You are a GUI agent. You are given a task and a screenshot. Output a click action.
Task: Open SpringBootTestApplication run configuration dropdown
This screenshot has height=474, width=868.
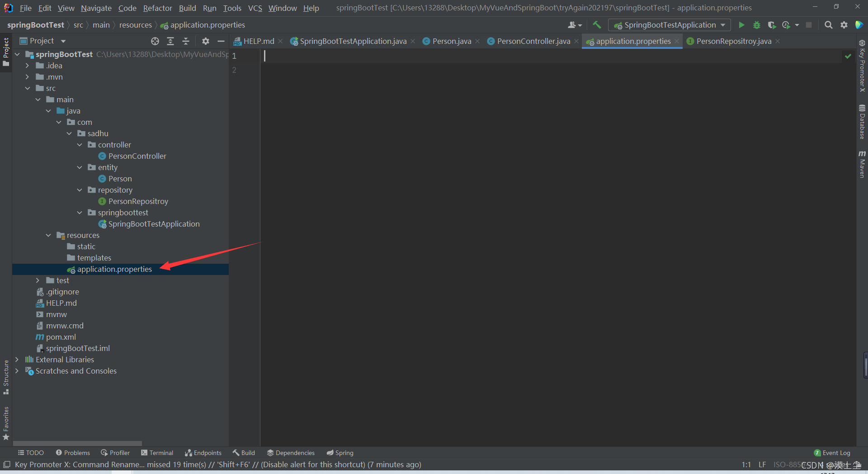670,25
